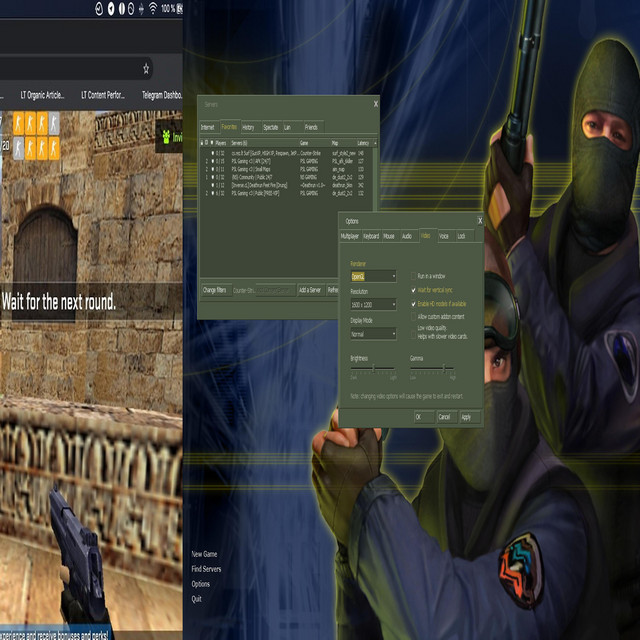Open the Display Mode dropdown
This screenshot has width=640, height=640.
[373, 334]
